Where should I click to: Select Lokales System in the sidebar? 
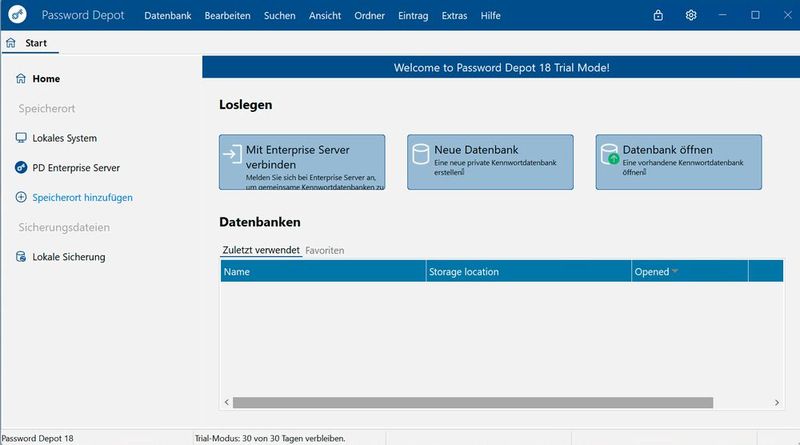[x=64, y=138]
